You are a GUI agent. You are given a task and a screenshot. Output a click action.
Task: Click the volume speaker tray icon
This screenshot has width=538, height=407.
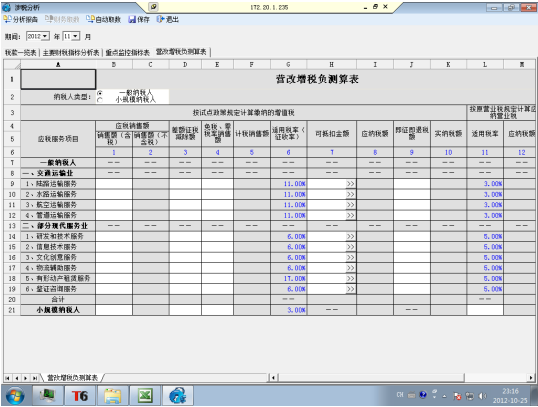(482, 396)
